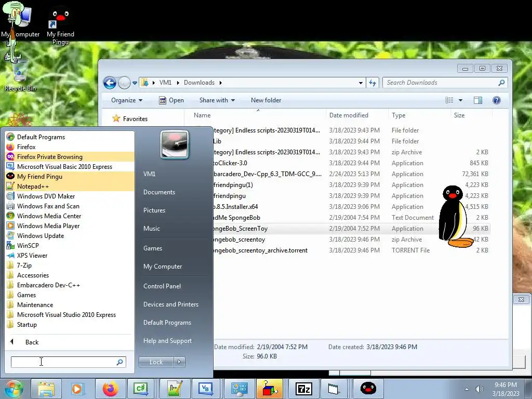Sort by the Size column
Image resolution: width=532 pixels, height=399 pixels.
click(x=459, y=115)
